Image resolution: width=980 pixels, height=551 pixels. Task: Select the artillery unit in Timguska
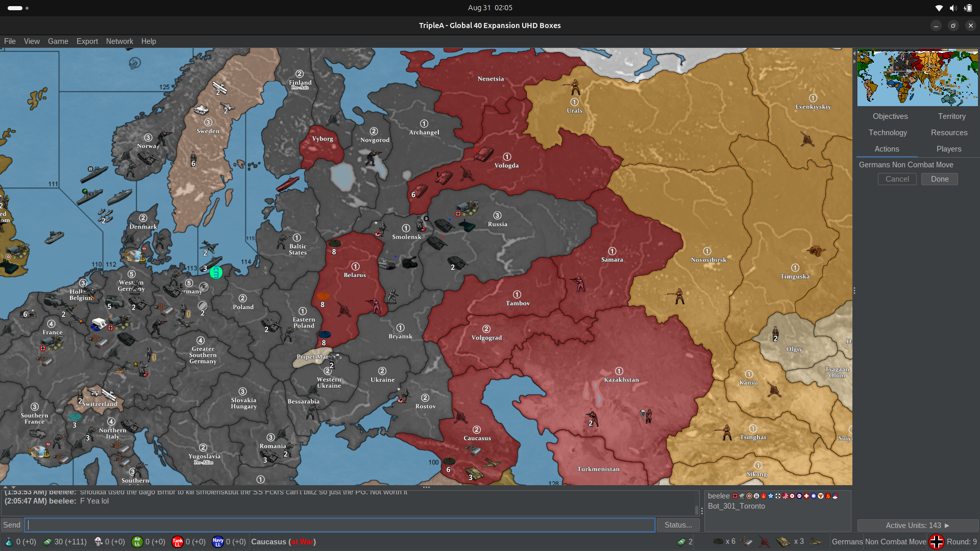(x=816, y=251)
